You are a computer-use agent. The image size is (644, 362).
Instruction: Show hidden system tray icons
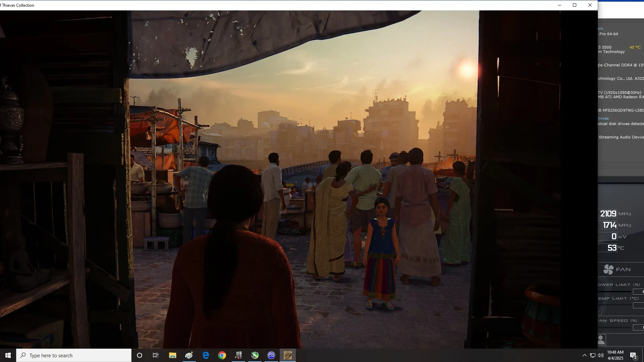(585, 355)
